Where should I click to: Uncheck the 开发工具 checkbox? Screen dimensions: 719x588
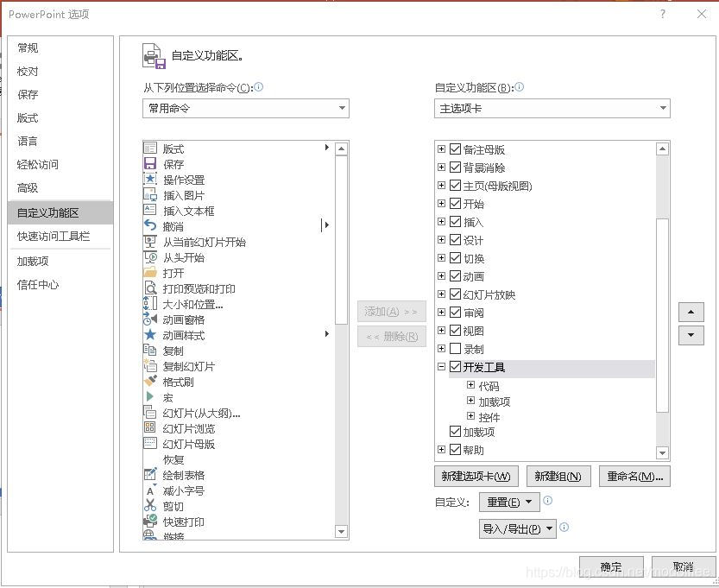point(455,367)
